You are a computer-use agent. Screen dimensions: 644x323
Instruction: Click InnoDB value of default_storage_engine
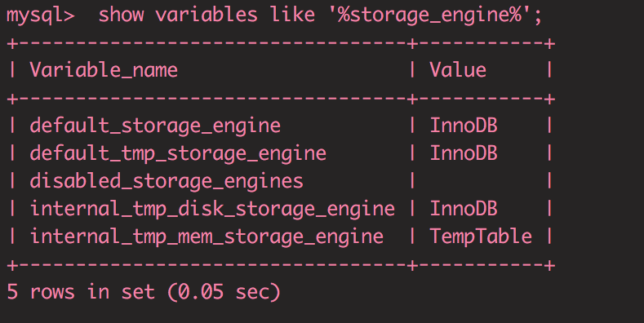pyautogui.click(x=464, y=125)
